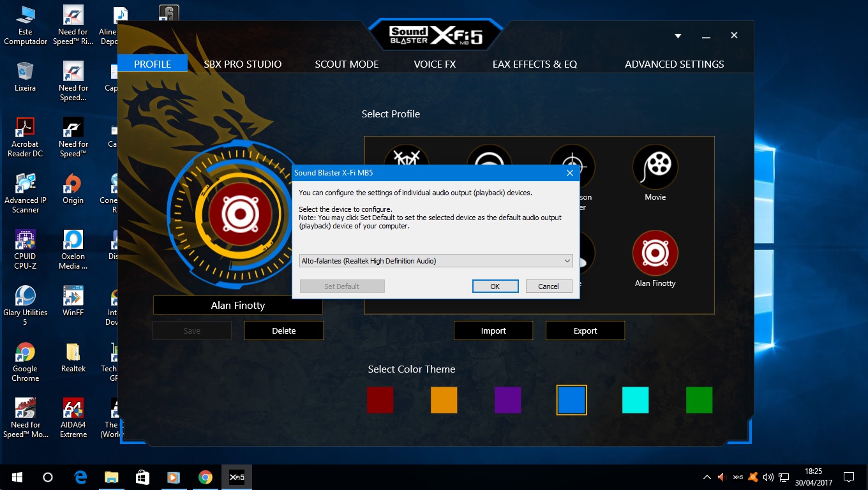The image size is (868, 490).
Task: Select the Este Computador desktop icon
Action: 26,26
